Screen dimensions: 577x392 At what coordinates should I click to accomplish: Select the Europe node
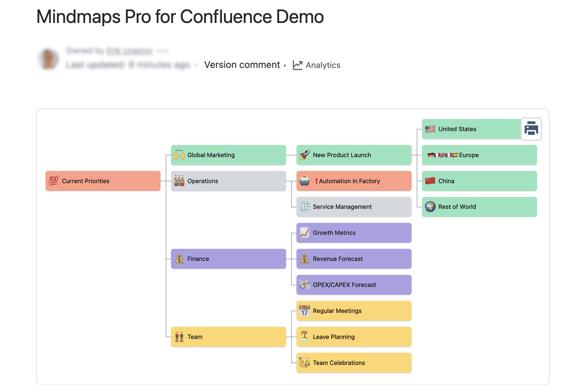(479, 155)
